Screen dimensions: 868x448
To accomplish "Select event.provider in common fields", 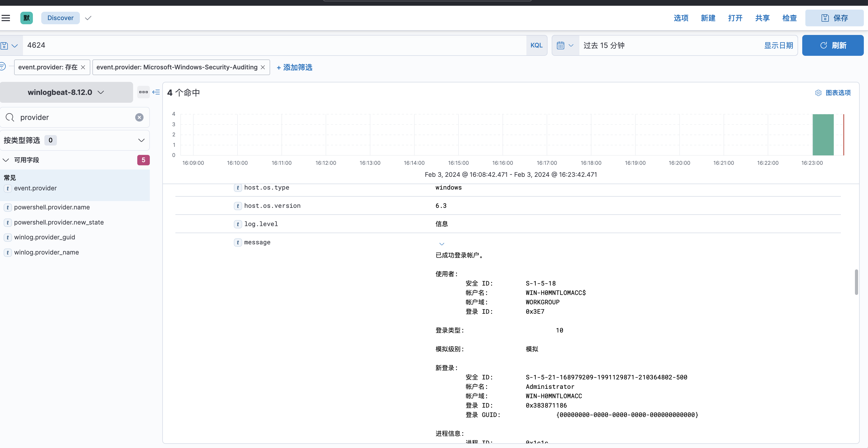I will (x=35, y=189).
